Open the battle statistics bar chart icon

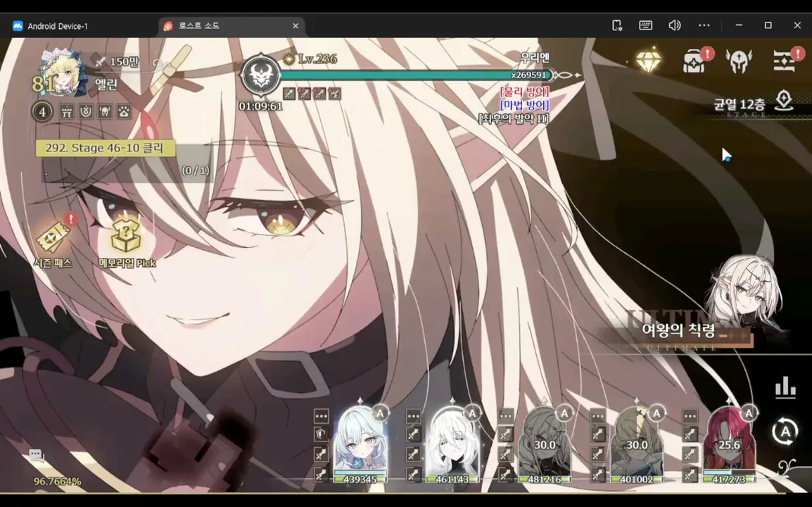coord(785,387)
